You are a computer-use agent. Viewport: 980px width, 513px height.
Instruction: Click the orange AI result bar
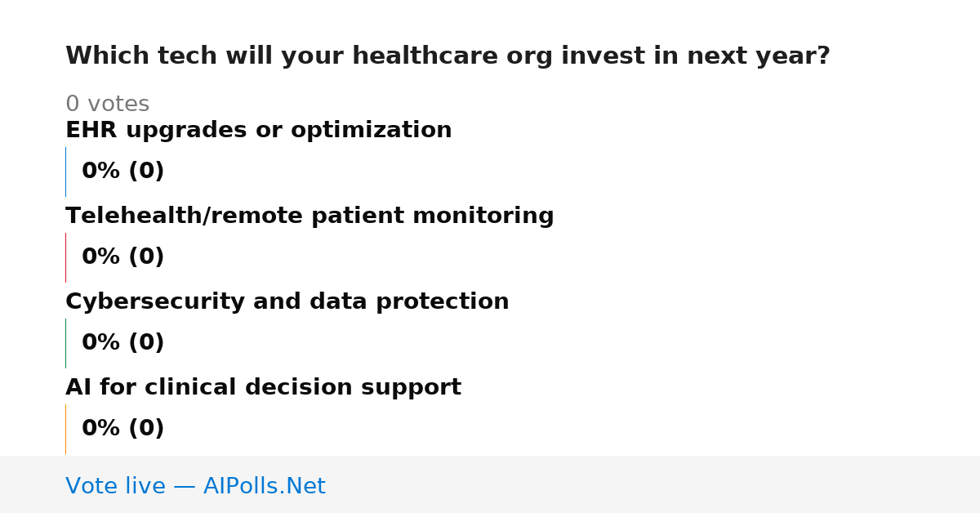click(x=65, y=429)
